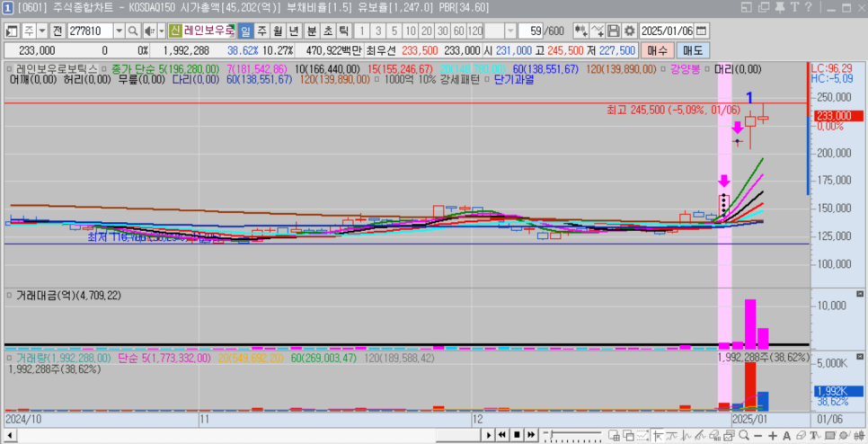Click the 전 button beside stock code
The height and width of the screenshot is (444, 868).
click(x=58, y=31)
